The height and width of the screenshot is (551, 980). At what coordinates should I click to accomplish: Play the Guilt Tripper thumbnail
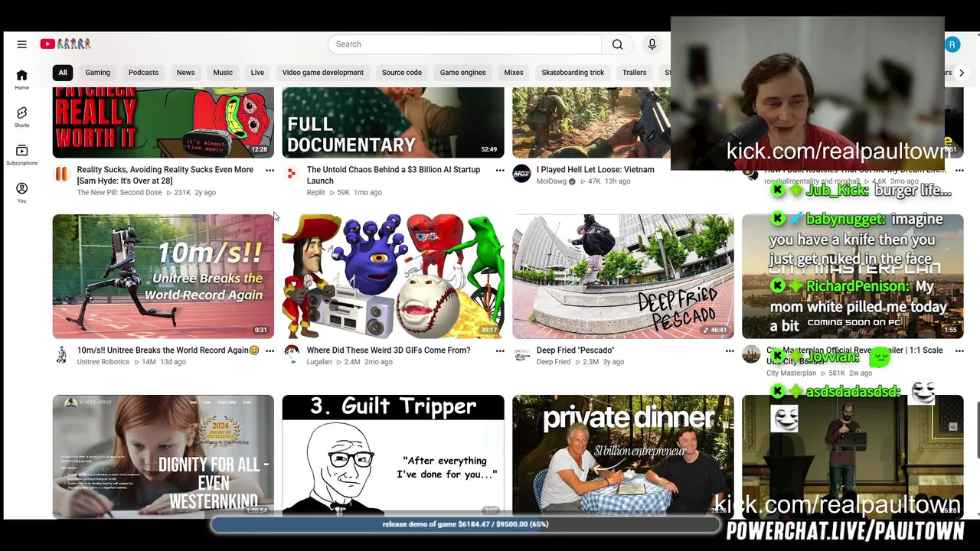(x=394, y=456)
